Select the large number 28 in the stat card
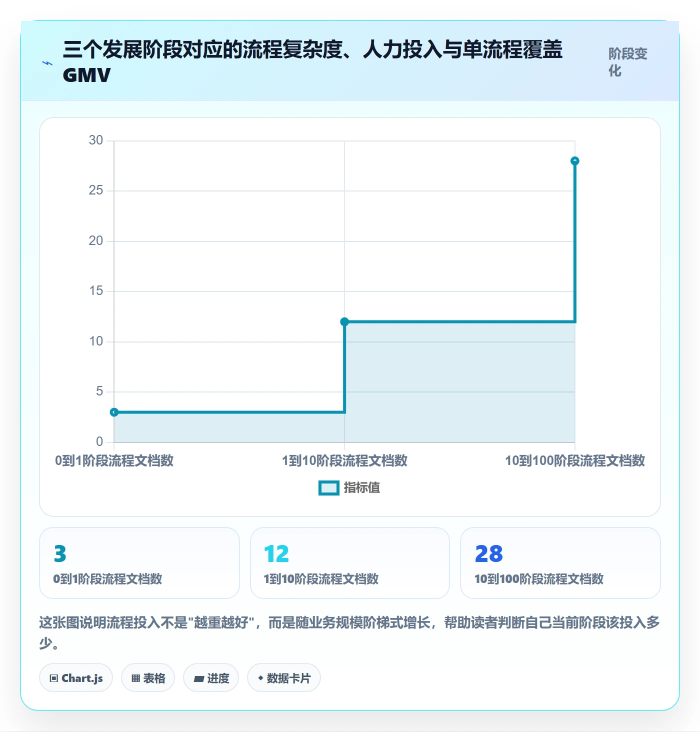This screenshot has height=732, width=700. (x=489, y=554)
